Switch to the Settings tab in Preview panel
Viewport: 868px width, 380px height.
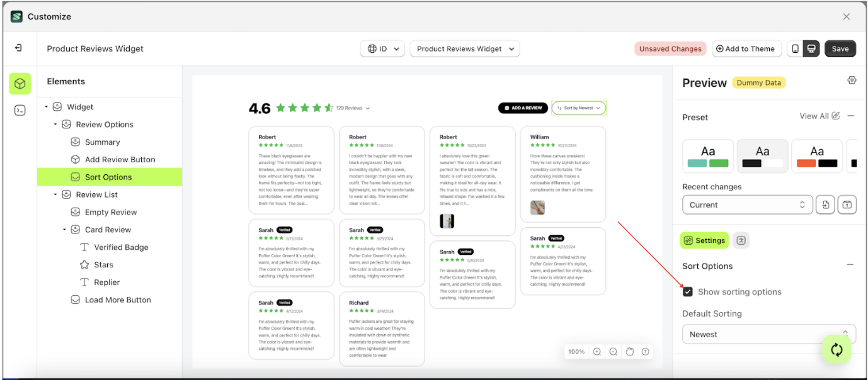(704, 240)
